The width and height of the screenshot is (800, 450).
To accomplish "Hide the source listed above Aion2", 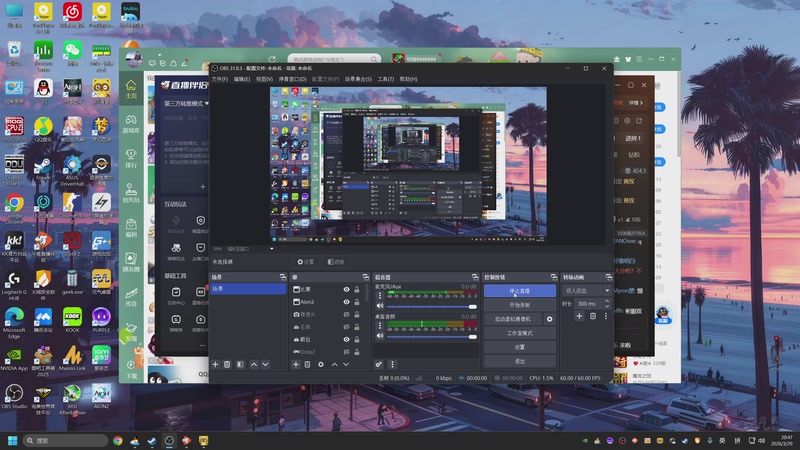I will pyautogui.click(x=346, y=289).
